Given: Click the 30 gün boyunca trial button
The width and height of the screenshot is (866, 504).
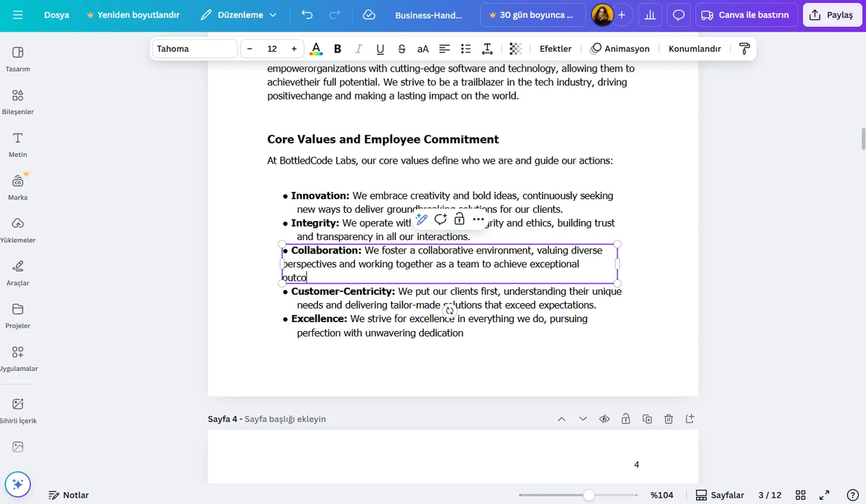Looking at the screenshot, I should (x=533, y=15).
